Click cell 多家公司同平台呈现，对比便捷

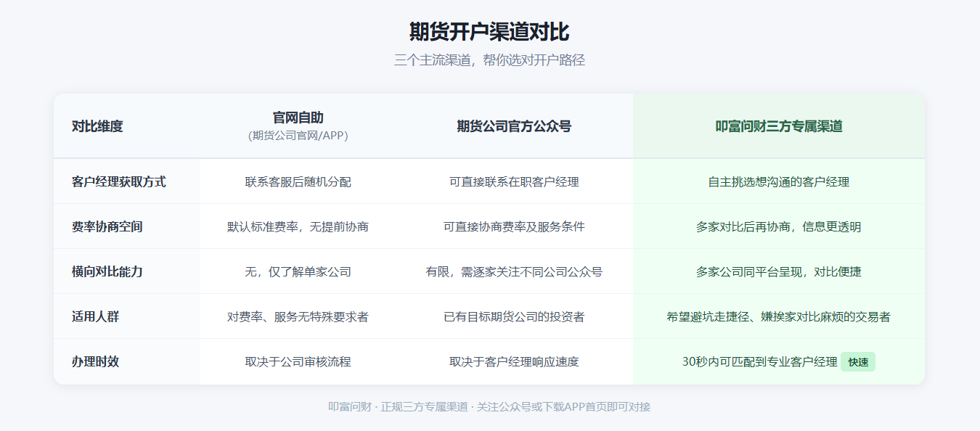(779, 271)
